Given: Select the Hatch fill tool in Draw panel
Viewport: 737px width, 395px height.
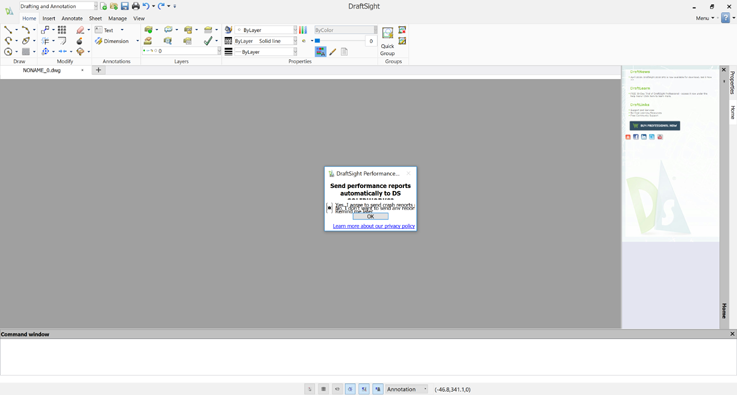Looking at the screenshot, I should coord(26,51).
